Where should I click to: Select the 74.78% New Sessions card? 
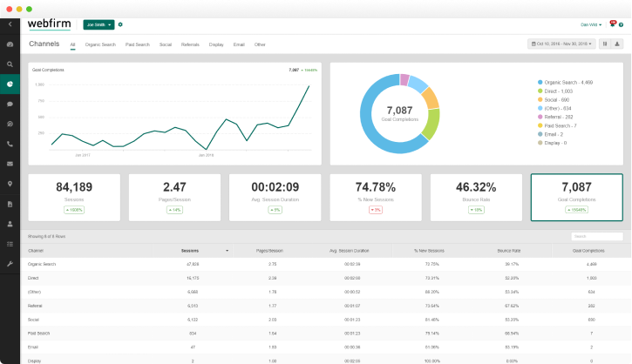pyautogui.click(x=376, y=198)
